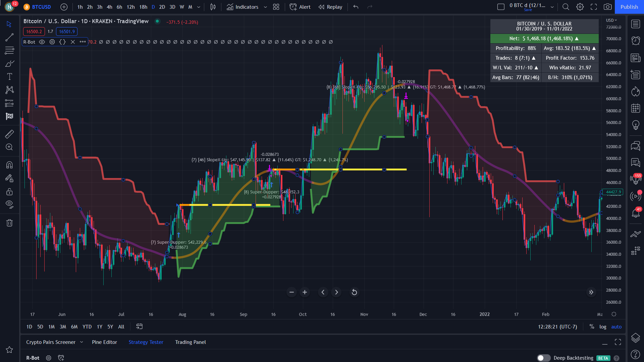Toggle Deep Backtesting switch

[543, 358]
